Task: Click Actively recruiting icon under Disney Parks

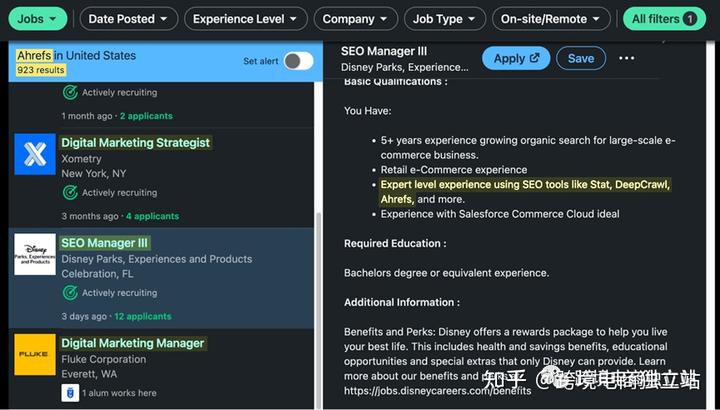Action: click(x=70, y=292)
